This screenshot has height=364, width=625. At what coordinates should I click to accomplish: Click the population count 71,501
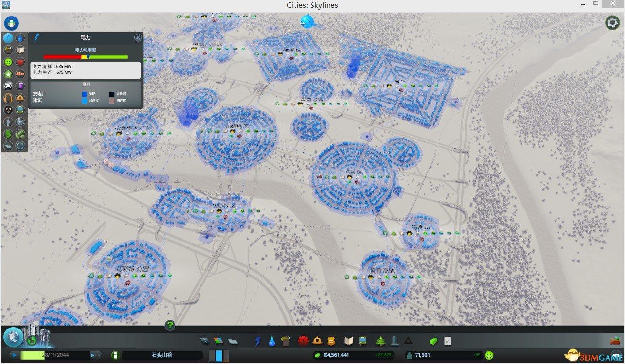pyautogui.click(x=422, y=355)
